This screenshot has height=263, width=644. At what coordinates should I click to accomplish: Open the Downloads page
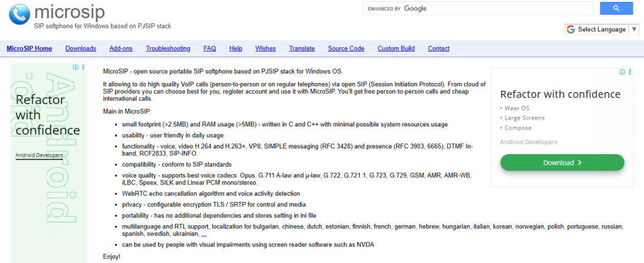pos(80,48)
